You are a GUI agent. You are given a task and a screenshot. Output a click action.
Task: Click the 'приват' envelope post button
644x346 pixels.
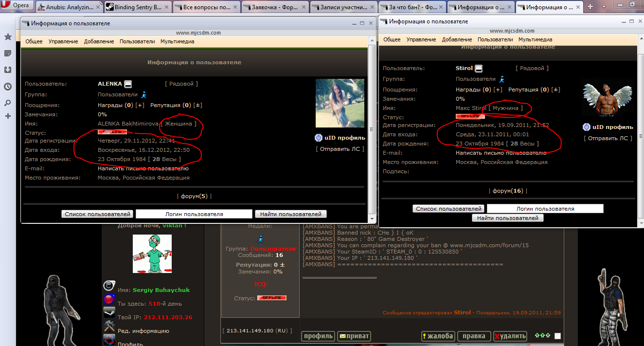[x=354, y=336]
